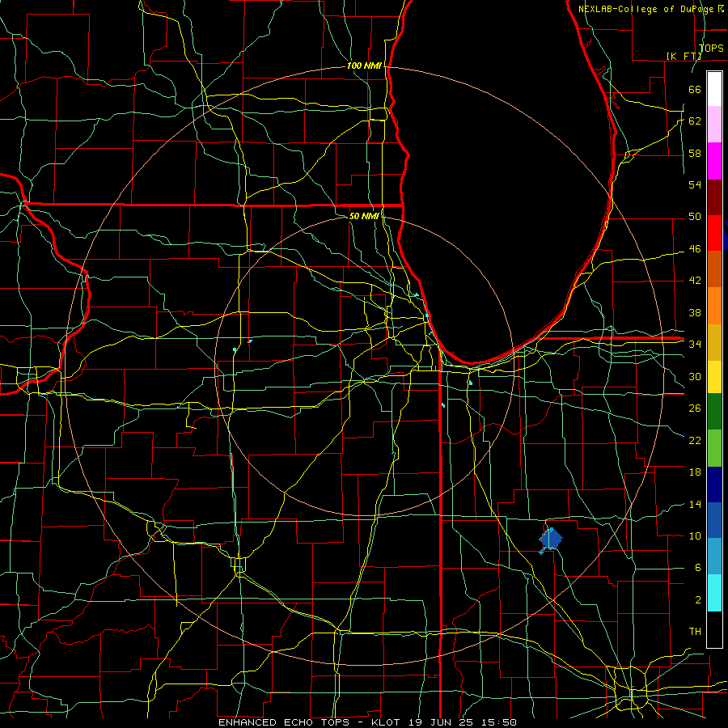Click the bright orange legend swatch
The image size is (728, 728).
pos(714,306)
